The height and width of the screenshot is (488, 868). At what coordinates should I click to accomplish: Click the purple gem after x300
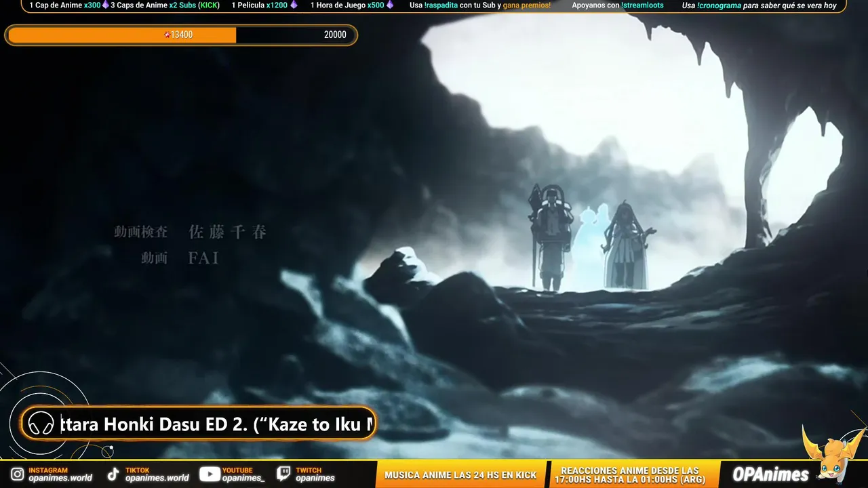105,5
